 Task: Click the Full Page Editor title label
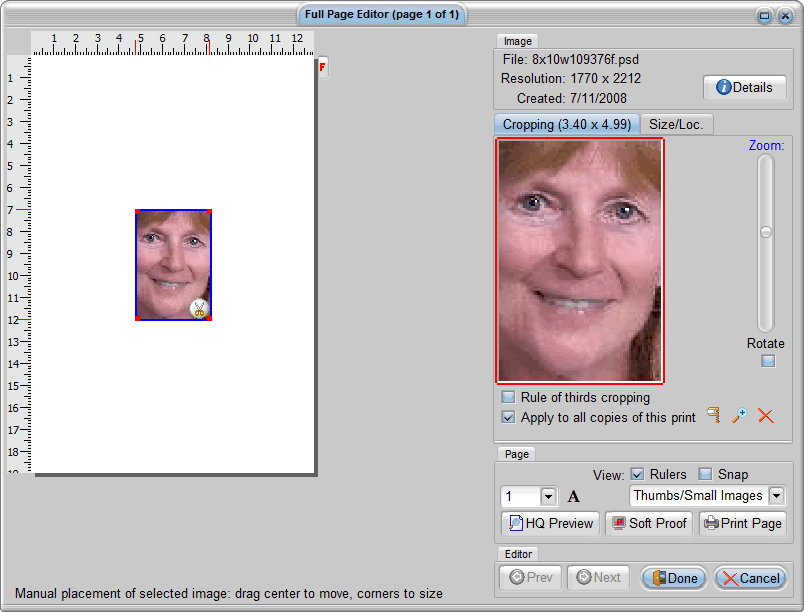tap(382, 14)
